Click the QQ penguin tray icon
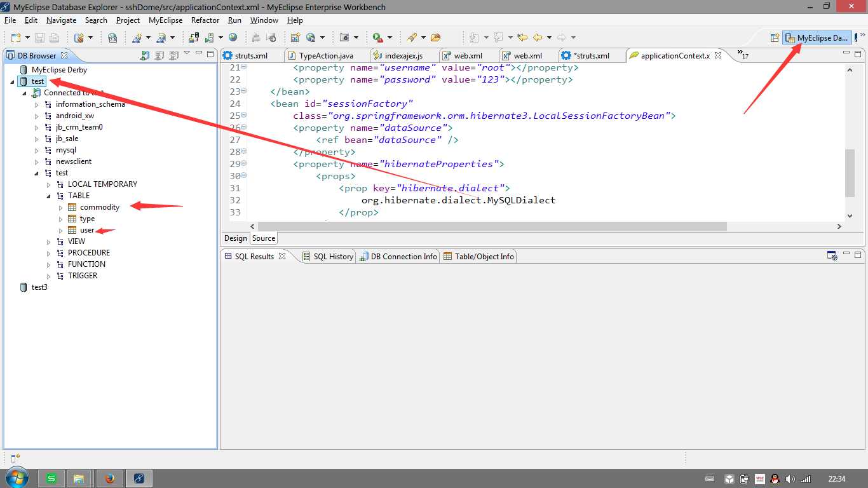This screenshot has height=488, width=868. pos(775,479)
